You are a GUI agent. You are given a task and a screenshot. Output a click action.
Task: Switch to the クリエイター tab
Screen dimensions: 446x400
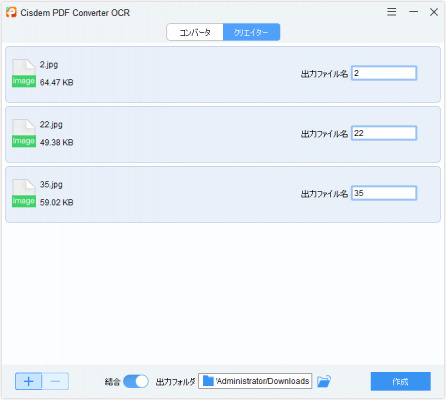(x=251, y=32)
